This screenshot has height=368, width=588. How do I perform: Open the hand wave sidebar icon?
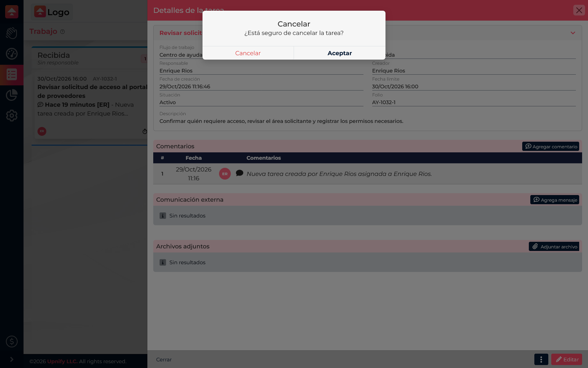click(12, 33)
